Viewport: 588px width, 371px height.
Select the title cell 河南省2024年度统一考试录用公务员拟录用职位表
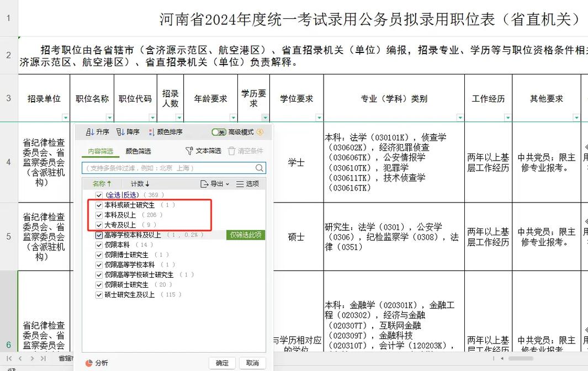[303, 19]
